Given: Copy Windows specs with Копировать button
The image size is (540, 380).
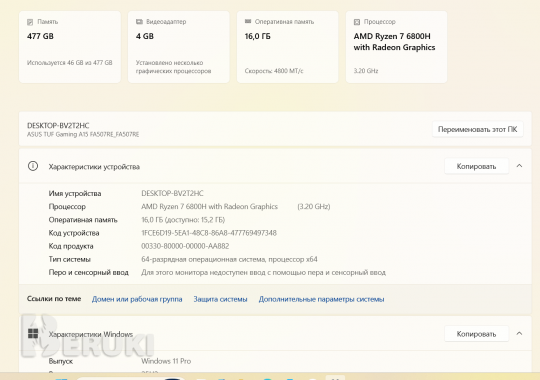Looking at the screenshot, I should [476, 334].
